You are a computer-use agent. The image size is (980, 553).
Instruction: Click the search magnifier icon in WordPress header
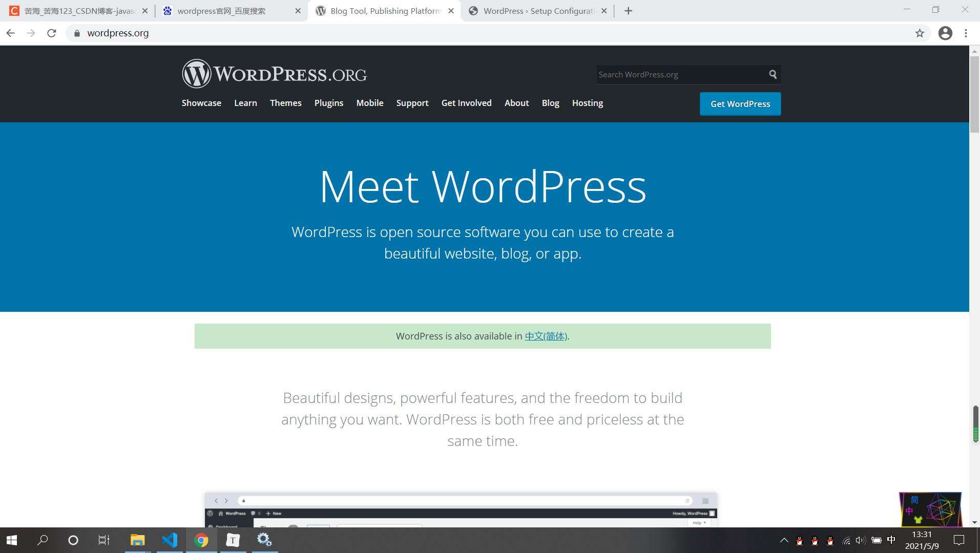click(773, 74)
